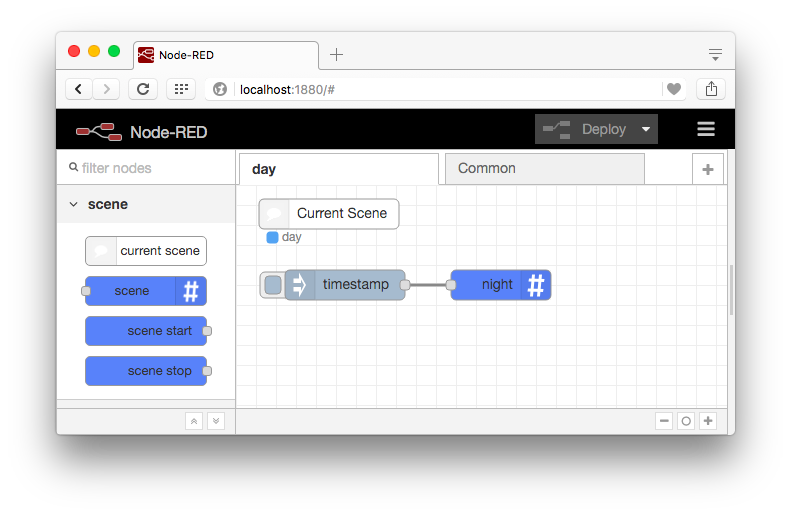
Task: Select the timestamp inject node
Action: pos(345,285)
